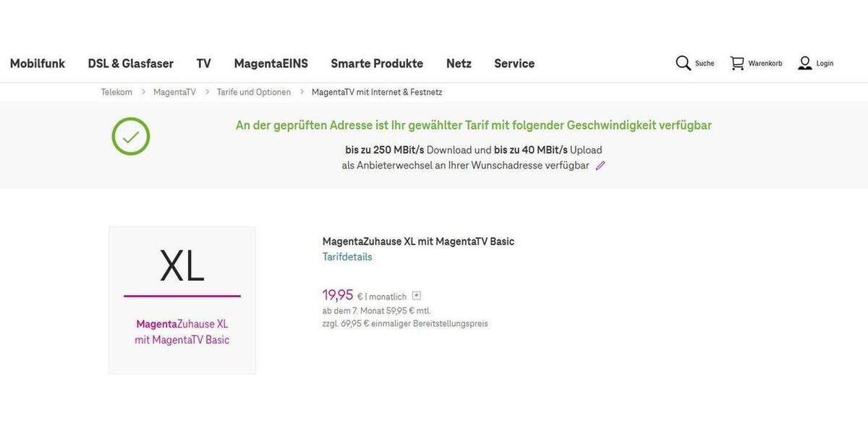Open the Smarte Produkte menu
This screenshot has height=434, width=868.
pyautogui.click(x=377, y=64)
